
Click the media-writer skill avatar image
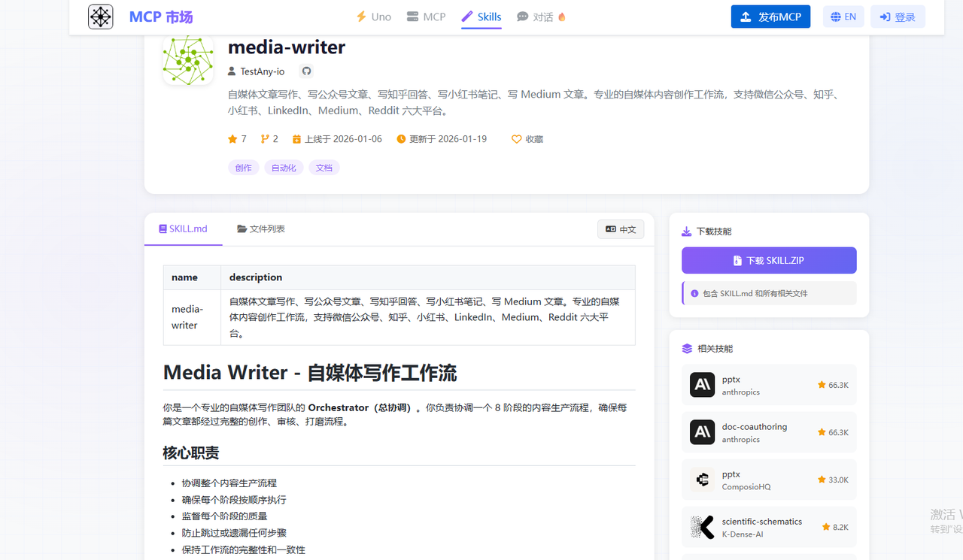[188, 59]
